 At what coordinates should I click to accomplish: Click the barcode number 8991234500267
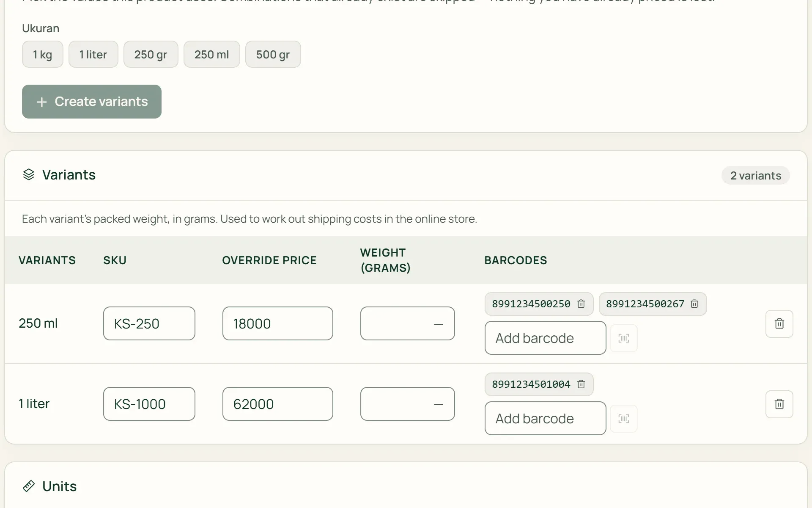coord(645,304)
